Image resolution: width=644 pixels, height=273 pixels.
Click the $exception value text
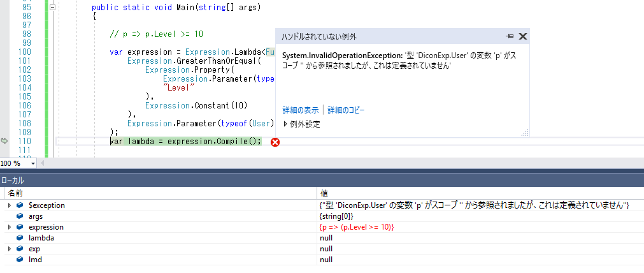tap(473, 205)
